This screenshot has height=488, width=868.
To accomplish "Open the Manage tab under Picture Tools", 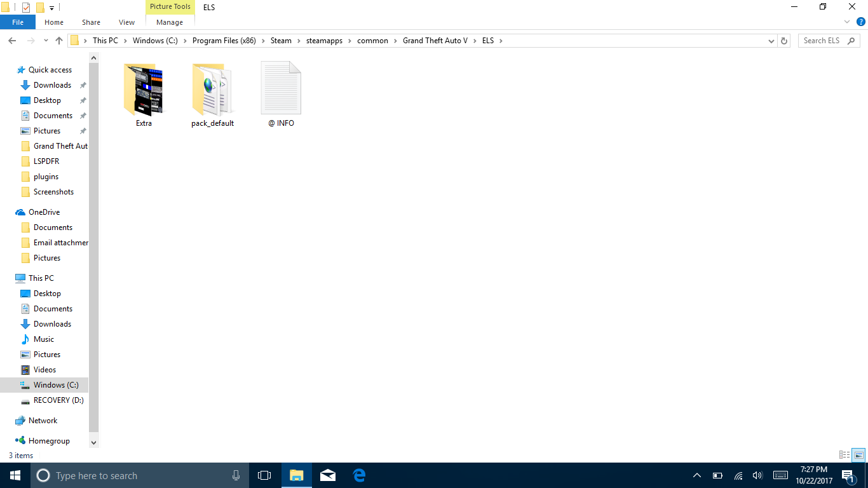I will (170, 22).
